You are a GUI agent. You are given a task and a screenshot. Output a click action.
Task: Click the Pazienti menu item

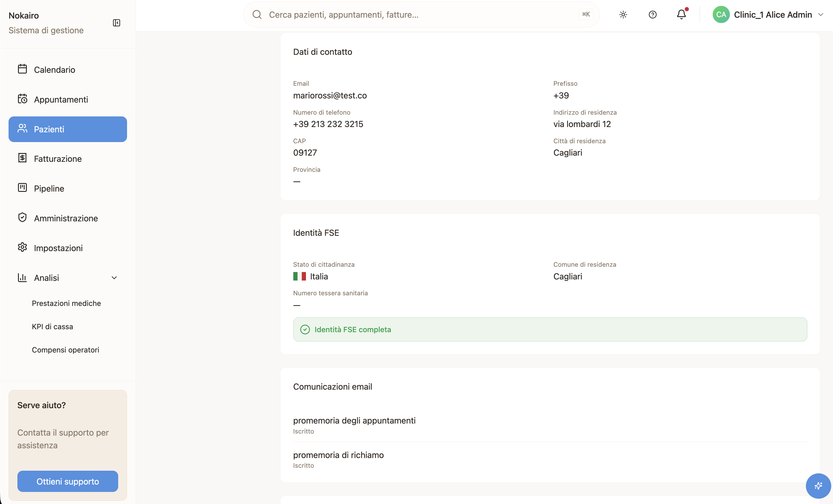pos(68,129)
